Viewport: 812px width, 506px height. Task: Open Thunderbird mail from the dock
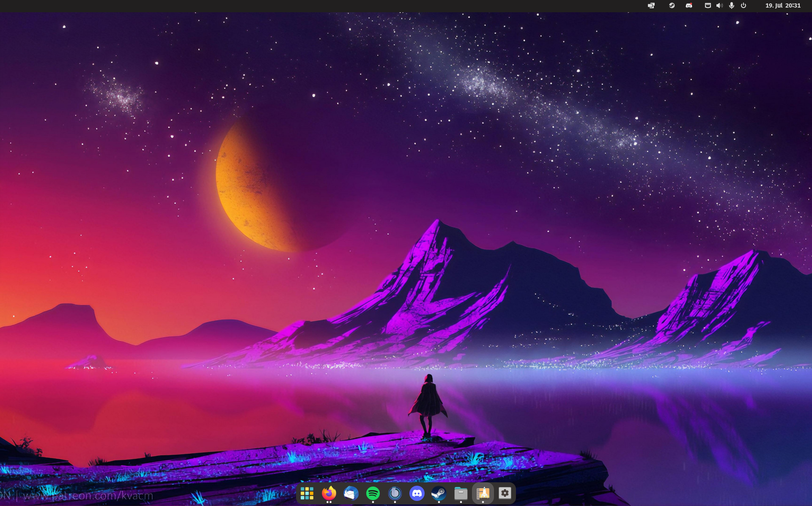[x=351, y=493]
